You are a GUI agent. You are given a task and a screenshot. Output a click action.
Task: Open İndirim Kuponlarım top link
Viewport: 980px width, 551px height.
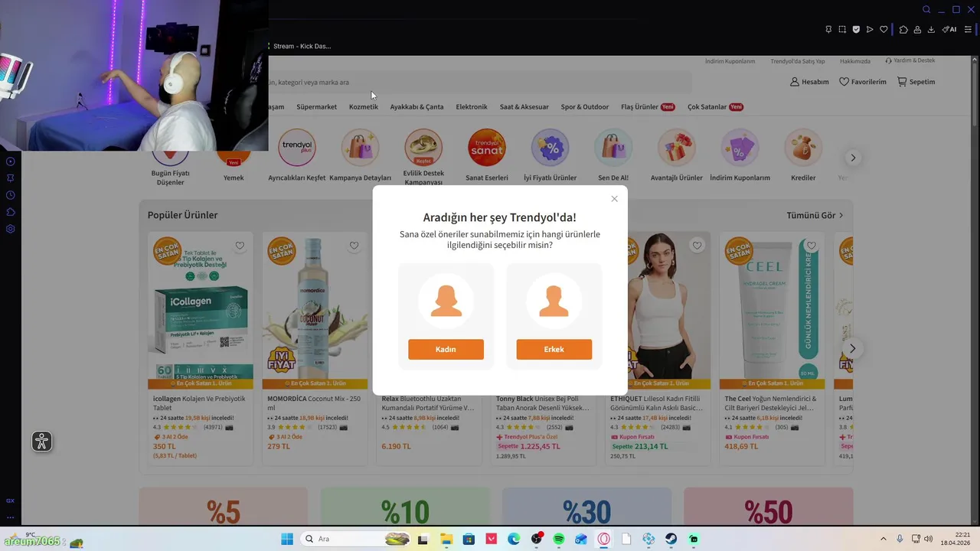[x=730, y=61]
